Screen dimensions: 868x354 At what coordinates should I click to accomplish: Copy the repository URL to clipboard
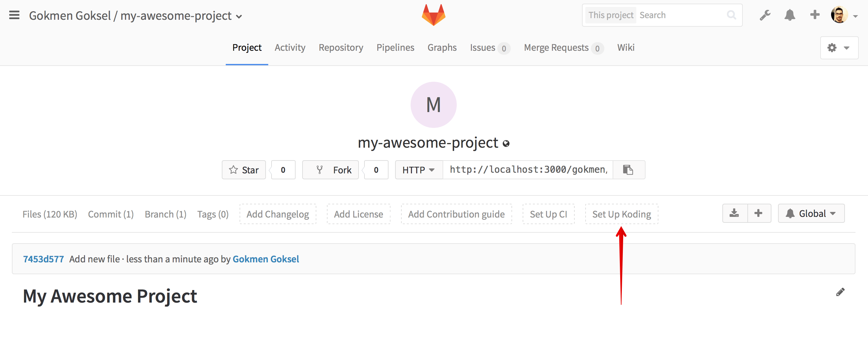[628, 170]
